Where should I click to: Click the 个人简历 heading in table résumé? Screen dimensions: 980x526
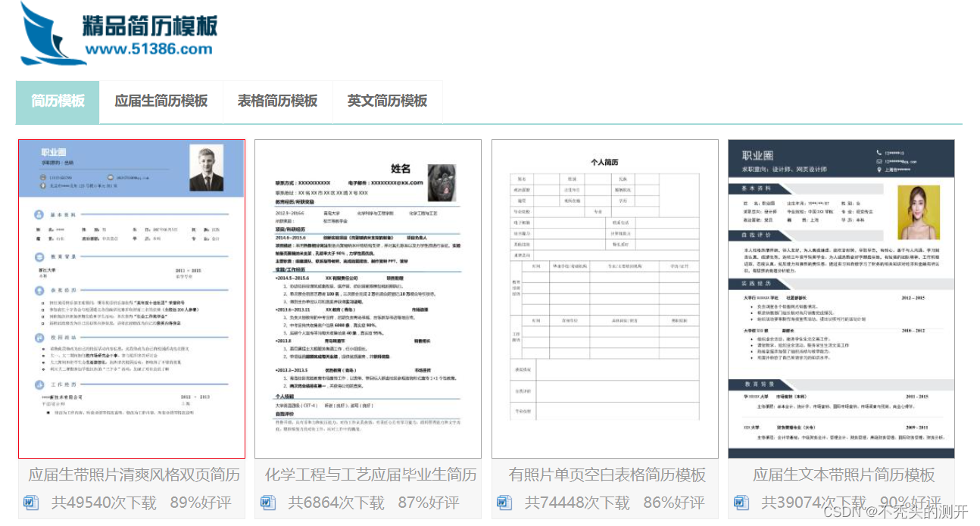click(x=604, y=162)
